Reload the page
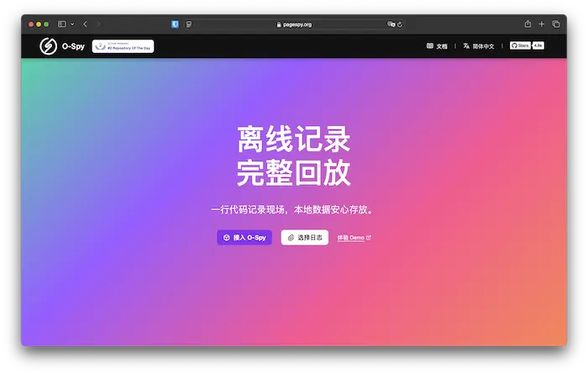The width and height of the screenshot is (588, 374). click(400, 24)
